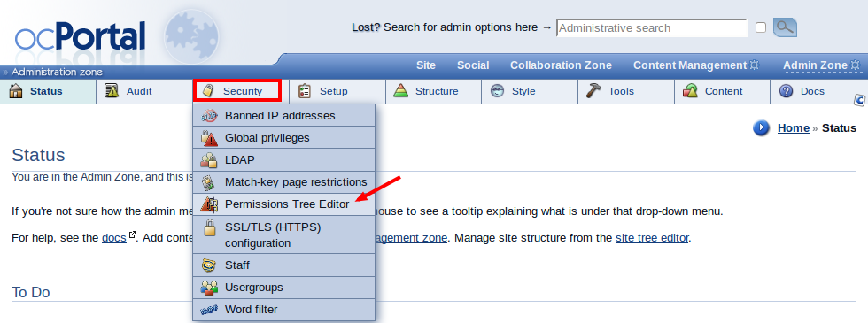Click the blue arrow breadcrumb icon
868x323 pixels.
(761, 128)
